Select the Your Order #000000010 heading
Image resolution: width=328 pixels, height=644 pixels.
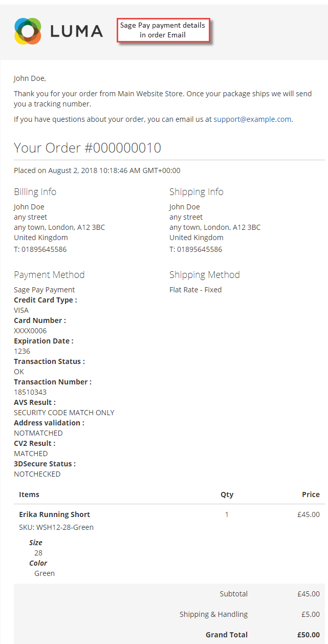point(88,148)
